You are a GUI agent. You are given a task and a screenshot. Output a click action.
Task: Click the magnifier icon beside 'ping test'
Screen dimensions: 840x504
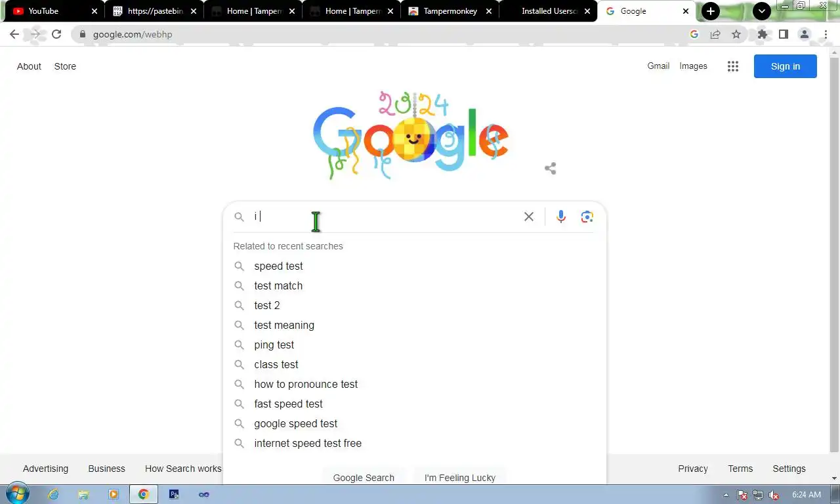240,345
